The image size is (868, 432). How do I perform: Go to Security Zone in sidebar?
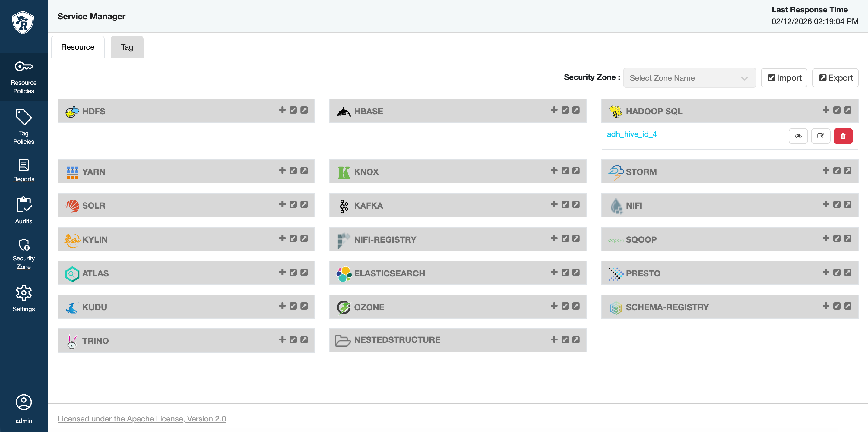click(x=24, y=254)
